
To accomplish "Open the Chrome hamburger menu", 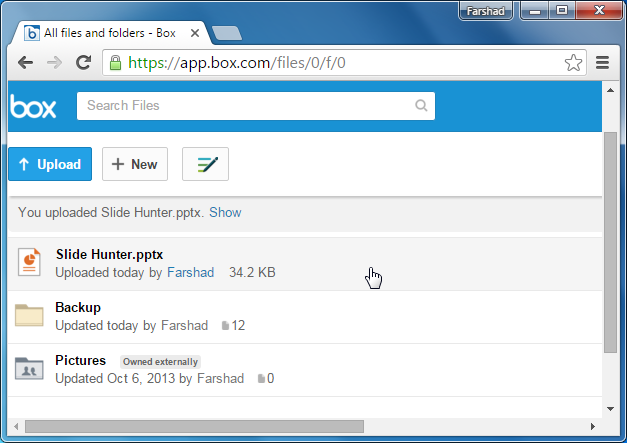I will 602,62.
